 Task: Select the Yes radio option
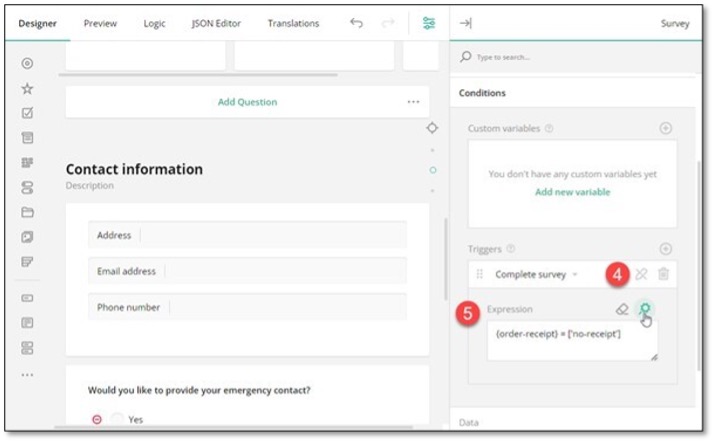point(118,420)
